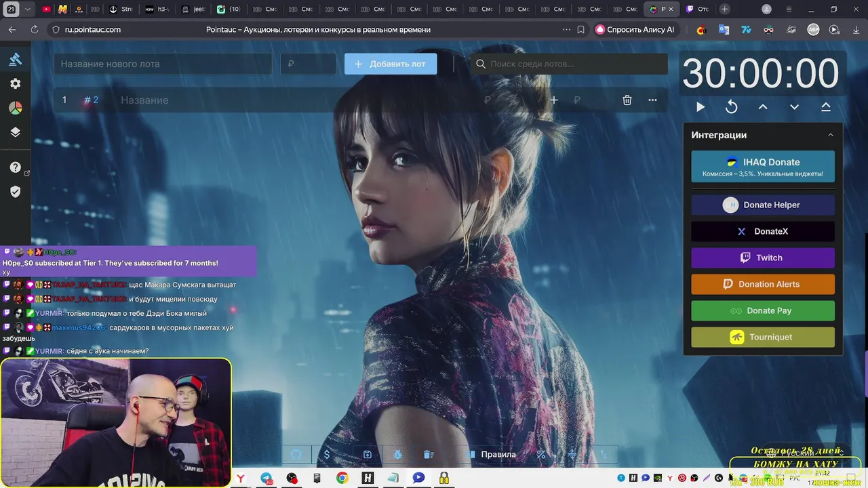Image resolution: width=868 pixels, height=488 pixels.
Task: Click the plus icon in lot row
Action: coord(554,100)
